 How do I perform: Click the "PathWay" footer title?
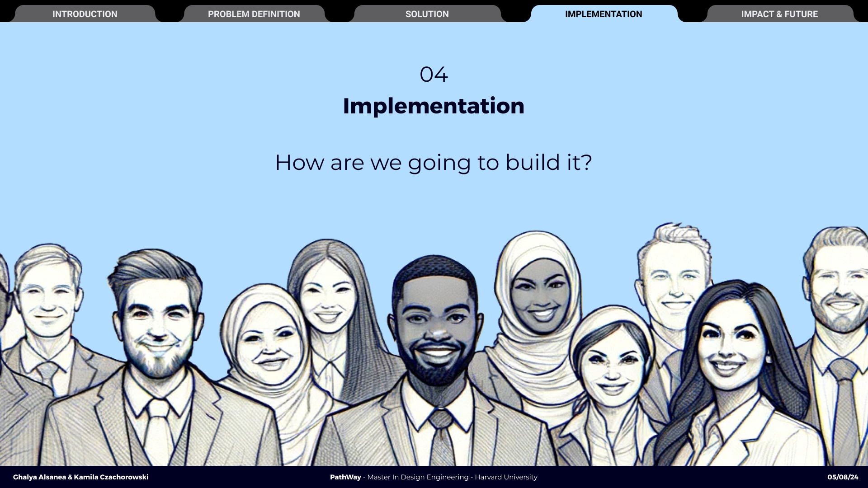tap(345, 477)
